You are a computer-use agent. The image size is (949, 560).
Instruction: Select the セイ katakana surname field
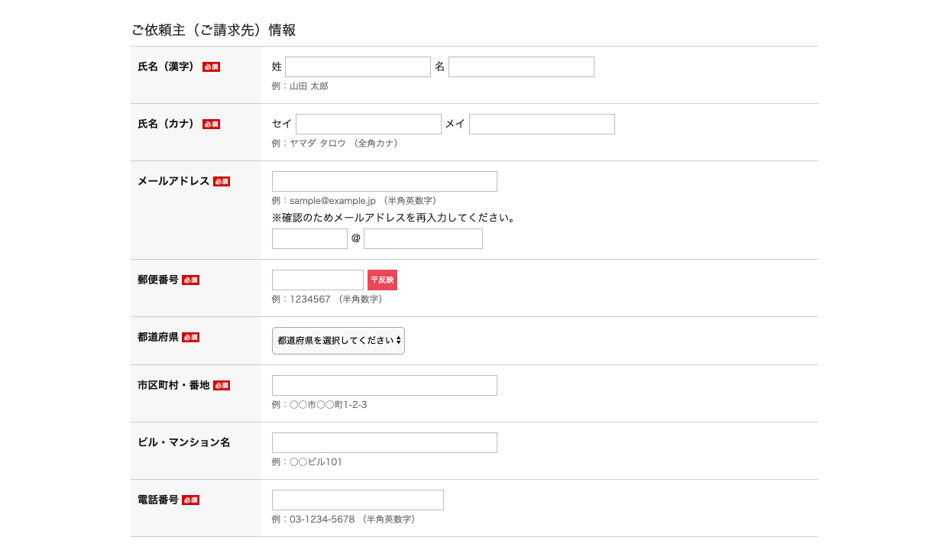(368, 125)
